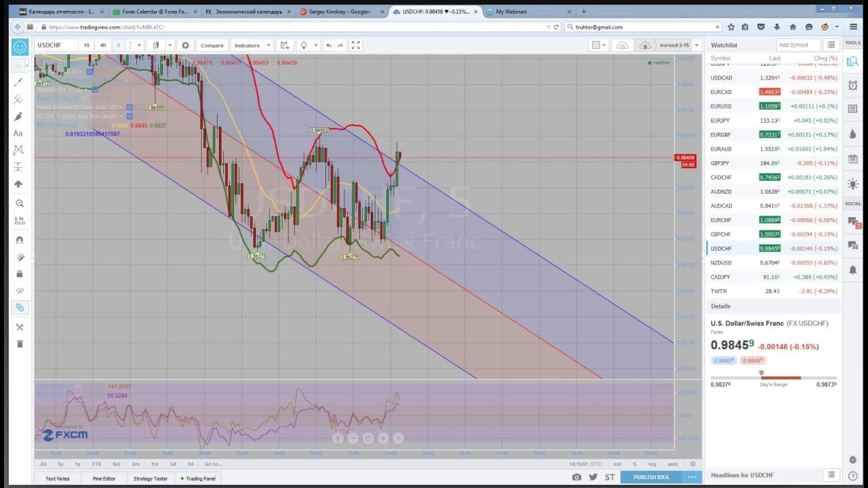868x488 pixels.
Task: Open the calendar sidebar icon
Action: (x=853, y=159)
